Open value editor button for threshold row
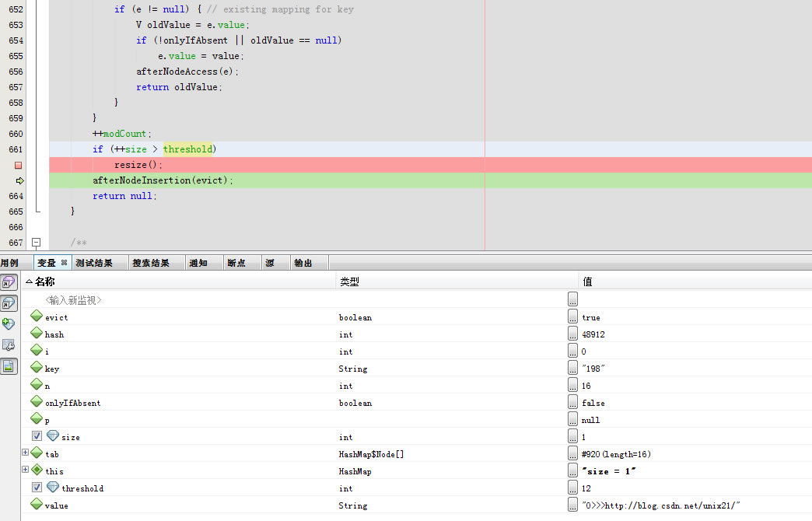This screenshot has width=812, height=521. (572, 488)
